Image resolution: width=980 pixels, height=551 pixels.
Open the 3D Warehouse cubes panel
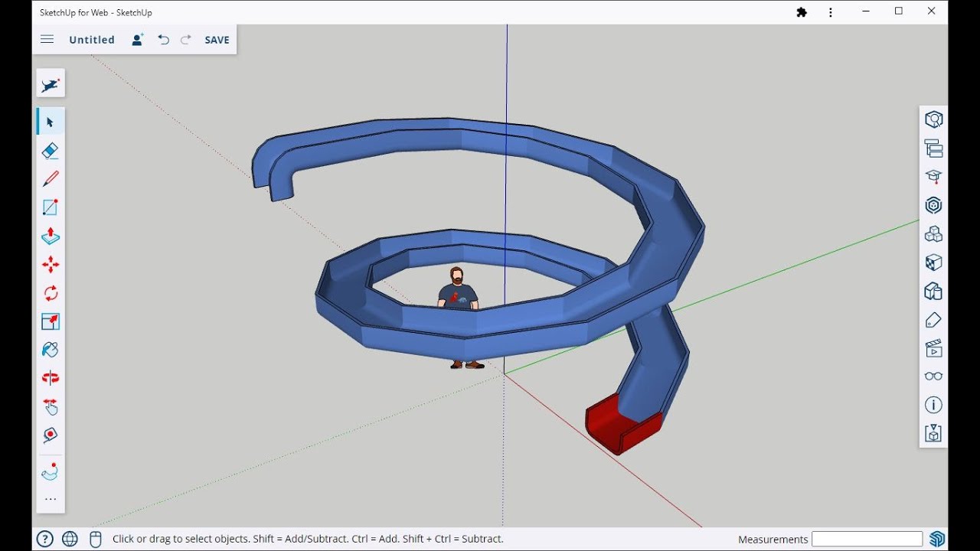point(933,233)
